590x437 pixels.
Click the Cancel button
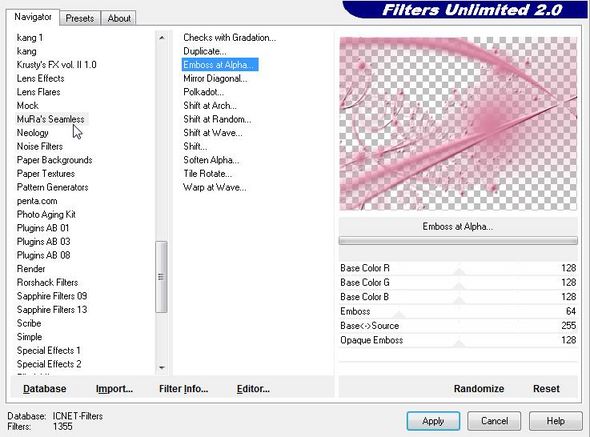point(494,421)
